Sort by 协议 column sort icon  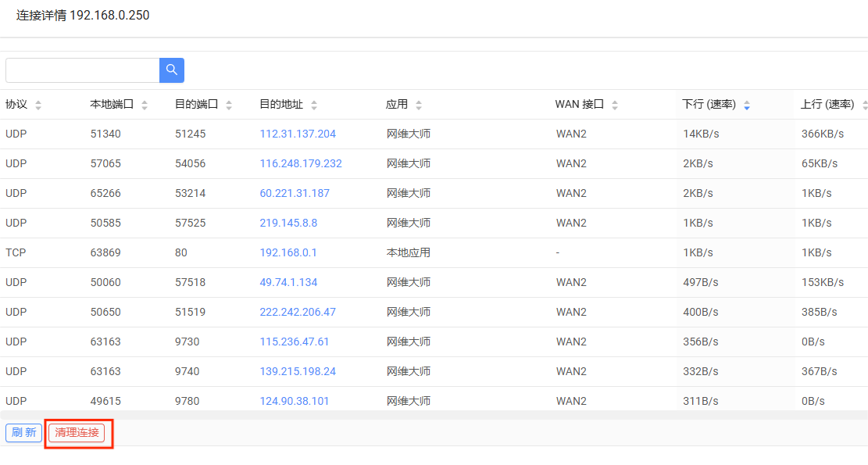pos(38,106)
